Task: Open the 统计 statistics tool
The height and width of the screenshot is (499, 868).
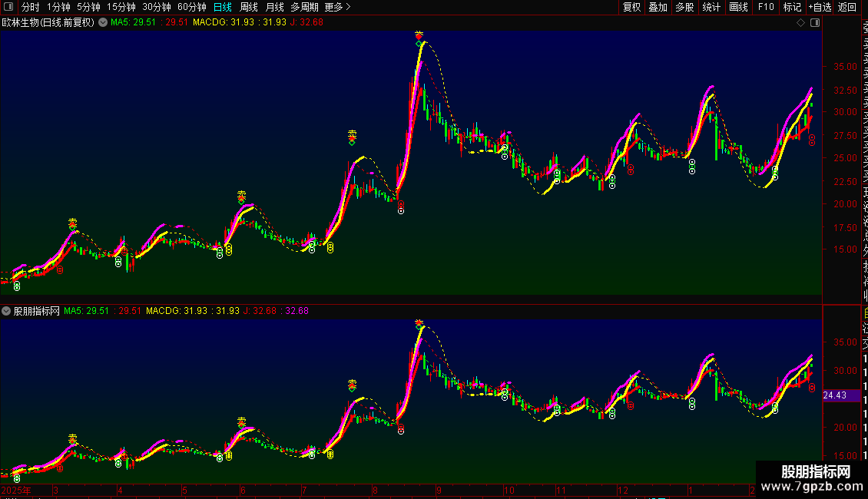Action: [x=711, y=7]
